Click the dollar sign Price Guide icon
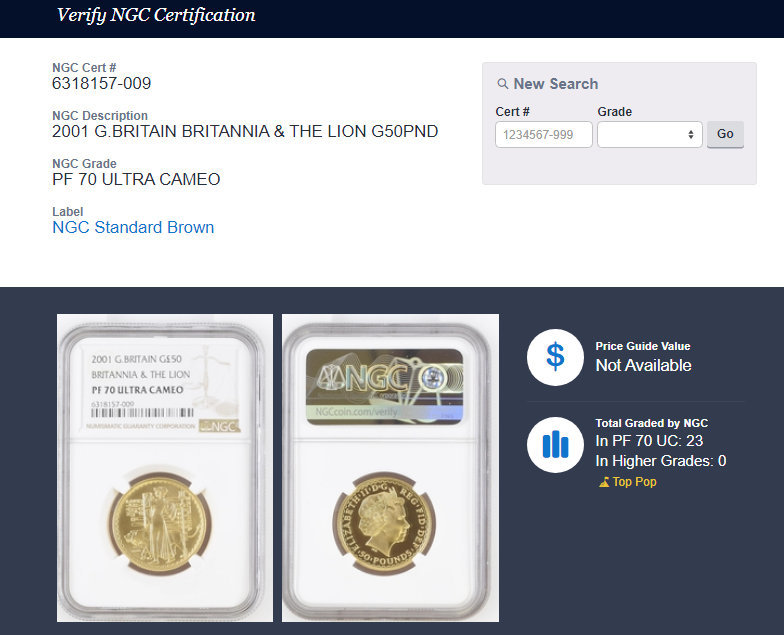The width and height of the screenshot is (784, 635). pyautogui.click(x=555, y=357)
